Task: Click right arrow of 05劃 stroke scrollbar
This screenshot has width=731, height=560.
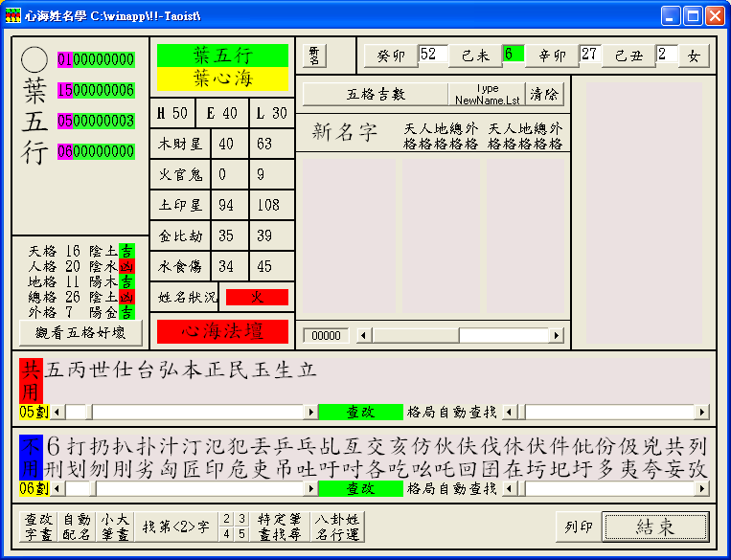Action: (311, 412)
